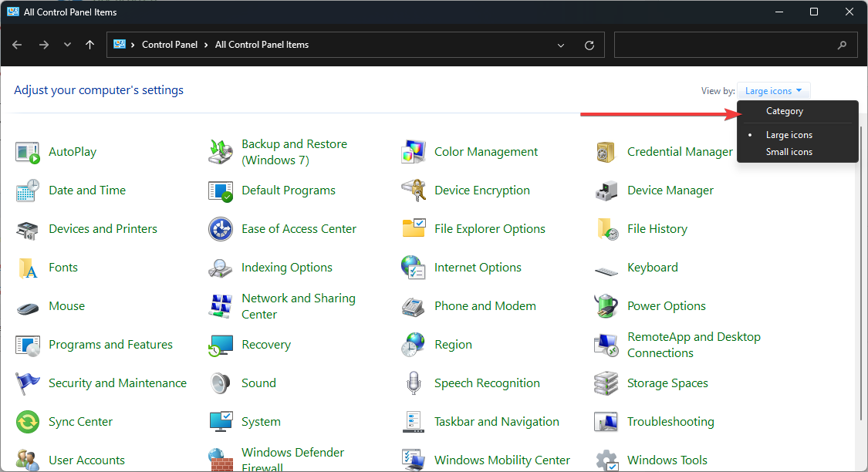
Task: Open the Color Management icon
Action: [x=413, y=152]
